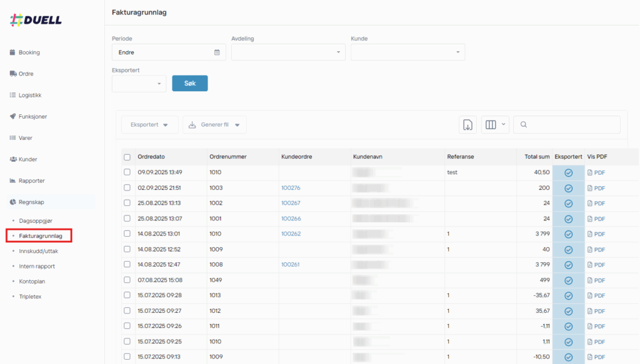Expand the Generer fil dropdown
This screenshot has height=364, width=640.
[x=214, y=125]
